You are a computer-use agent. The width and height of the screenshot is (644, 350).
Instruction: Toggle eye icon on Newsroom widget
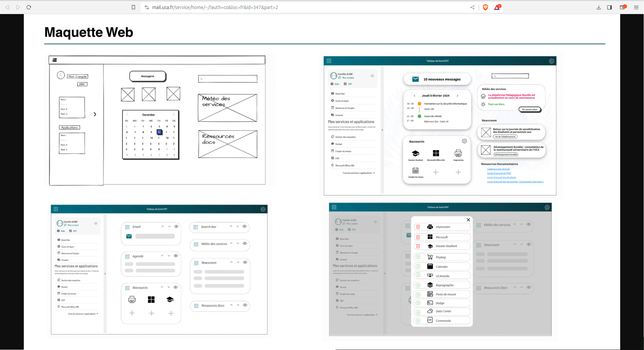(x=245, y=262)
